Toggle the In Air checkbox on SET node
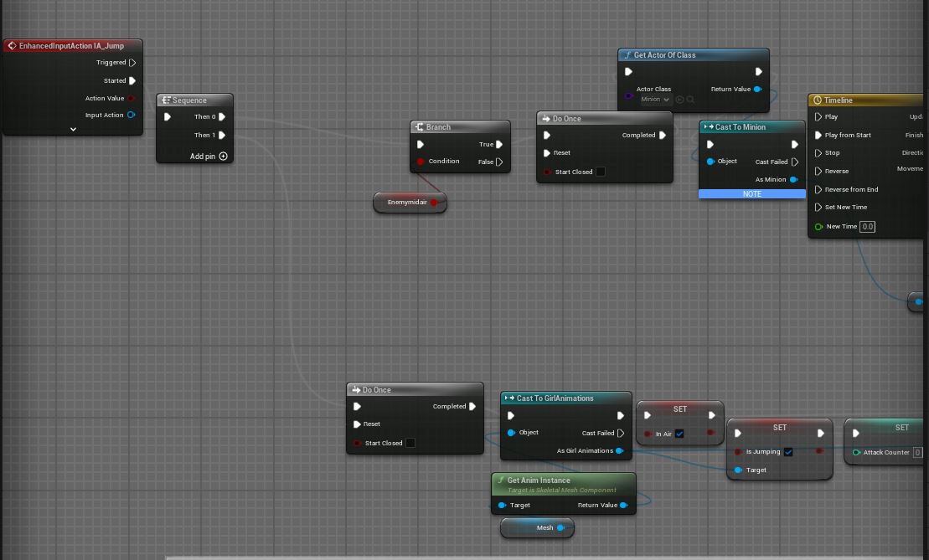Image resolution: width=929 pixels, height=560 pixels. (x=679, y=434)
